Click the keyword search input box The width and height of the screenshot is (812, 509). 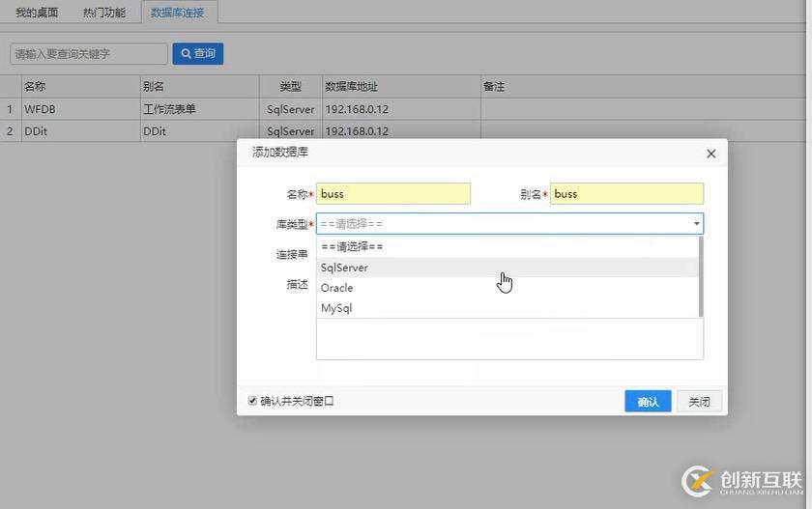pos(89,54)
